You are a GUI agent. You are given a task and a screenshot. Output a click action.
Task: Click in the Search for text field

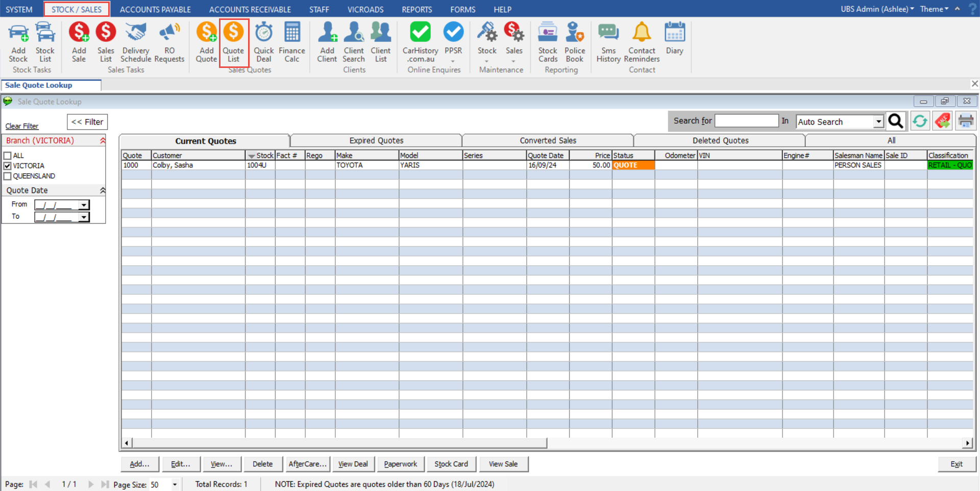point(746,121)
